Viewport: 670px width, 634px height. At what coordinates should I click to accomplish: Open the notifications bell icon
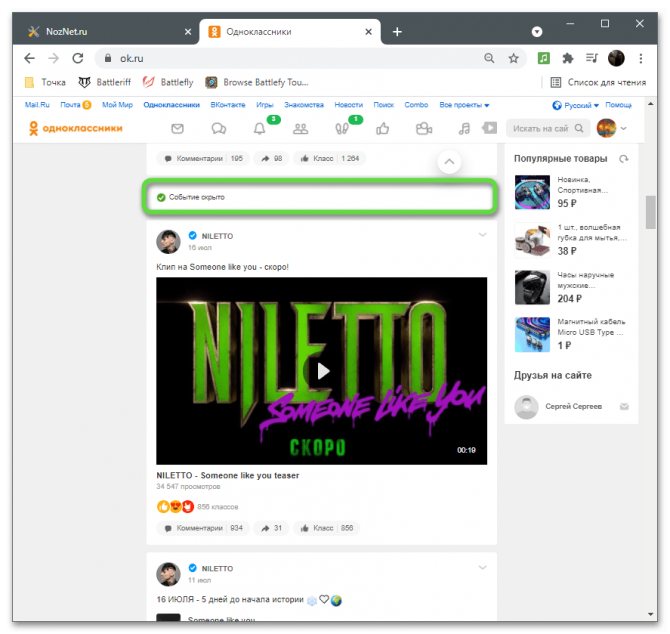[x=259, y=129]
